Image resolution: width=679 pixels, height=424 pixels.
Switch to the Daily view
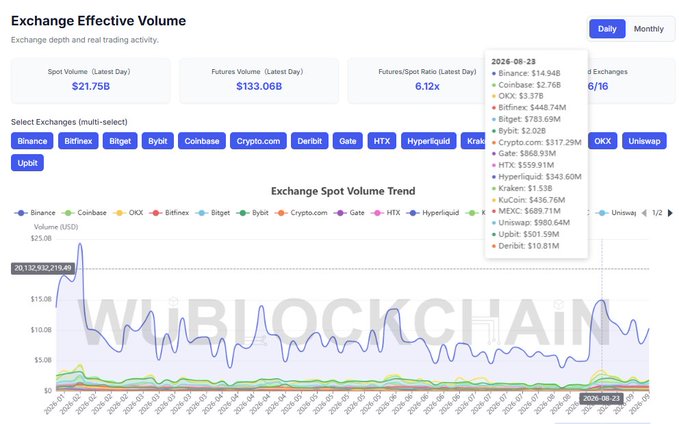coord(607,29)
